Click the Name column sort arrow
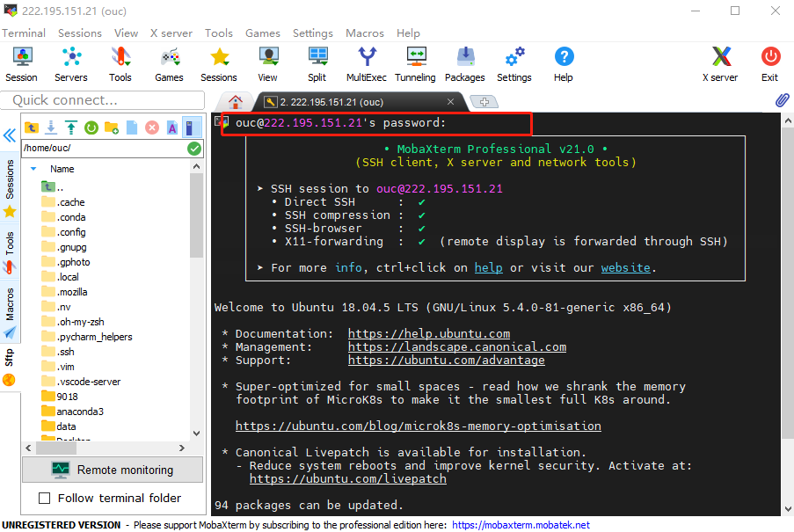 tap(33, 169)
